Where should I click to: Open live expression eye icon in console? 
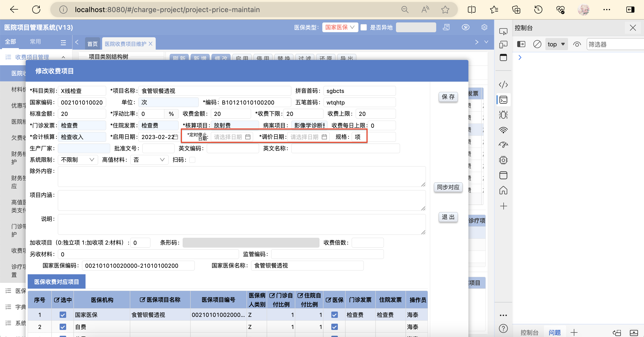coord(577,44)
